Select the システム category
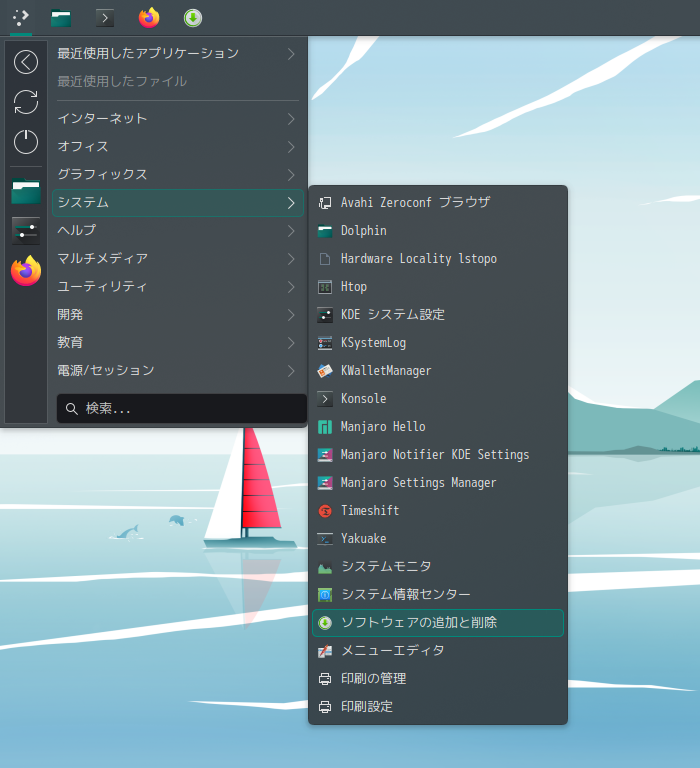 178,203
